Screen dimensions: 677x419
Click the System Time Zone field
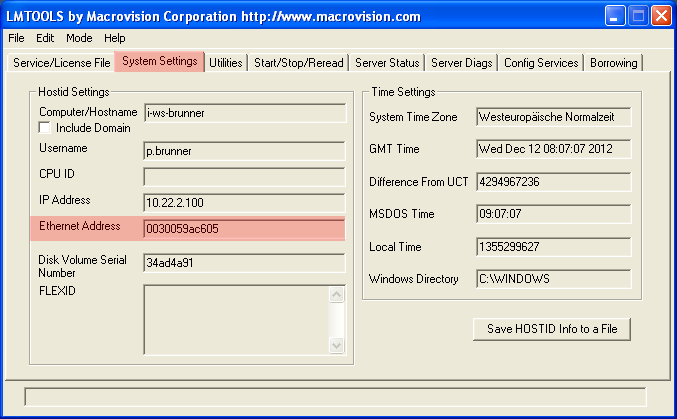pyautogui.click(x=554, y=117)
